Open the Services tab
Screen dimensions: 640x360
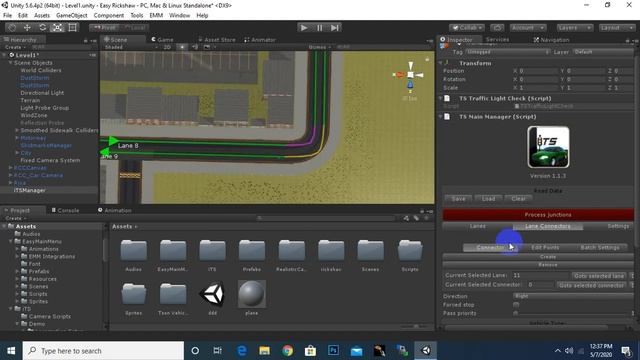pos(497,40)
